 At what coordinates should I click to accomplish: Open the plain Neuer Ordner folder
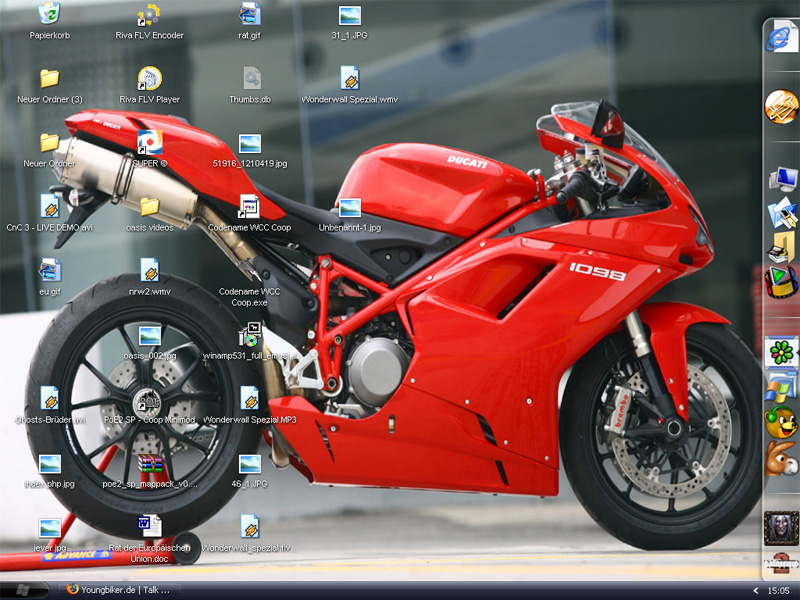[49, 142]
